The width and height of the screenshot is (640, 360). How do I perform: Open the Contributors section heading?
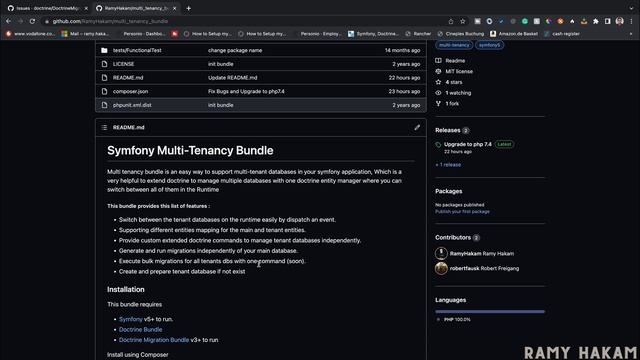tap(453, 237)
